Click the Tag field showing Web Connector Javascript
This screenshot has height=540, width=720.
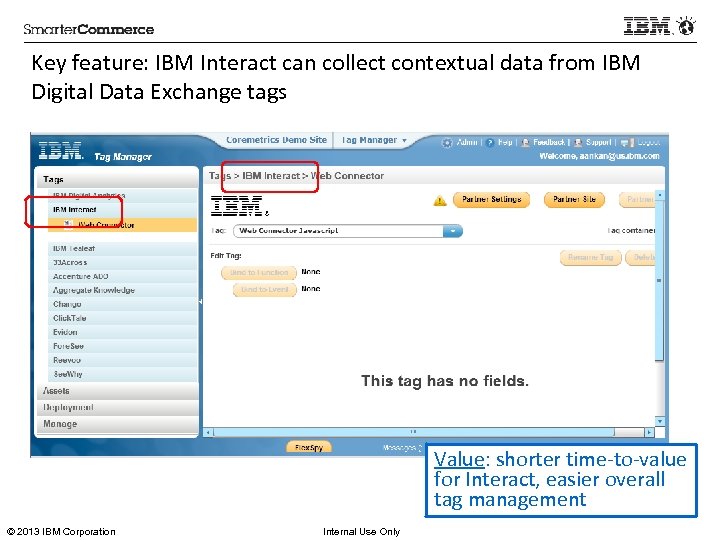348,231
